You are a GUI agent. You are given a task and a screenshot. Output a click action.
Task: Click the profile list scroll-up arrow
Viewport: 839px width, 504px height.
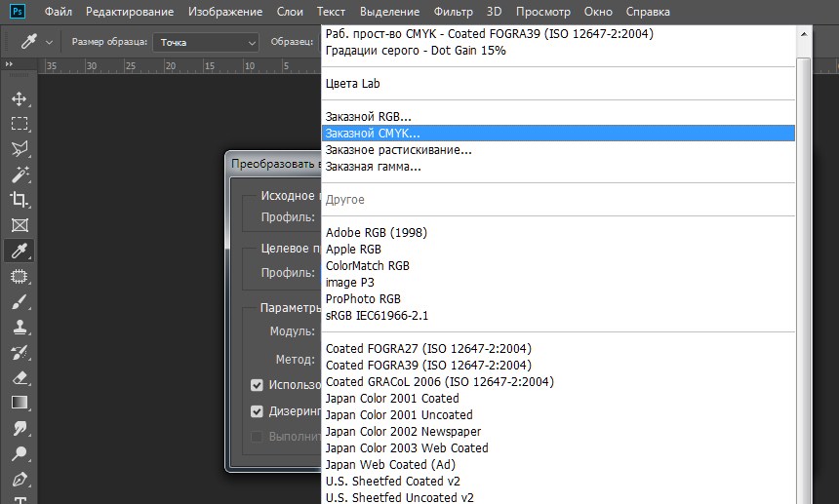tap(803, 34)
